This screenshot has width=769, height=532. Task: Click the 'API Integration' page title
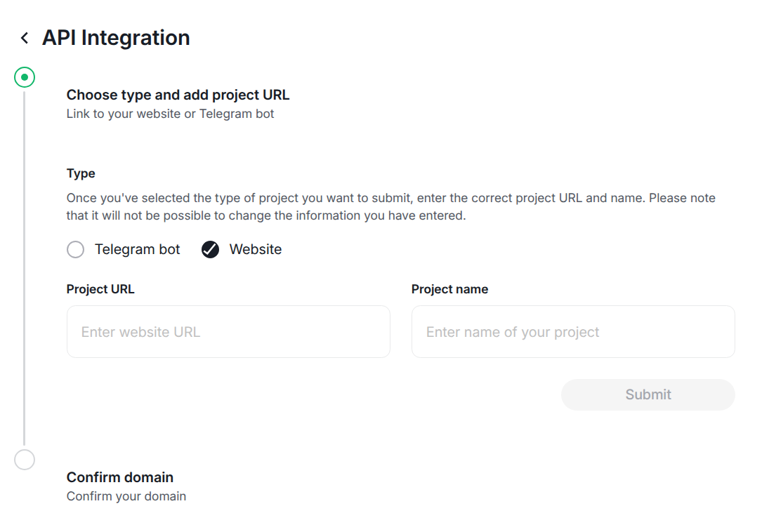pyautogui.click(x=116, y=38)
